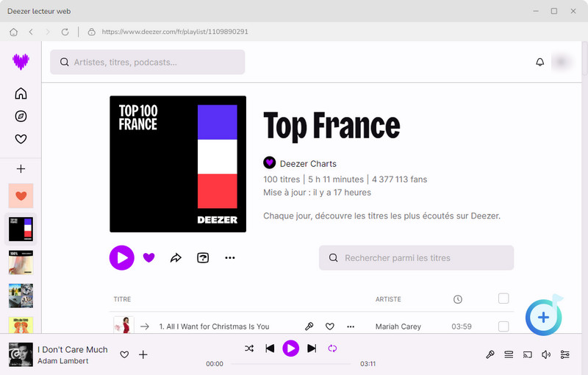Open Mariah Carey artist page
The height and width of the screenshot is (375, 588).
click(398, 326)
